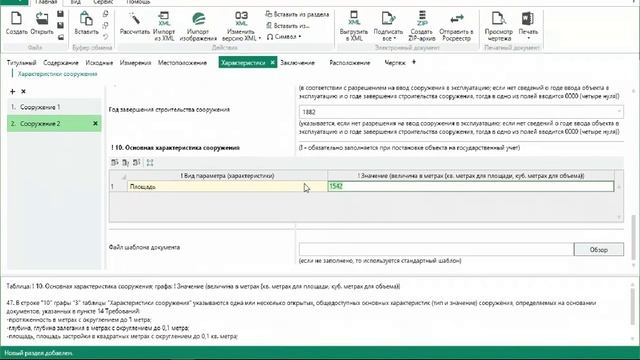Open the Помощь ribbon tab

click(x=138, y=2)
